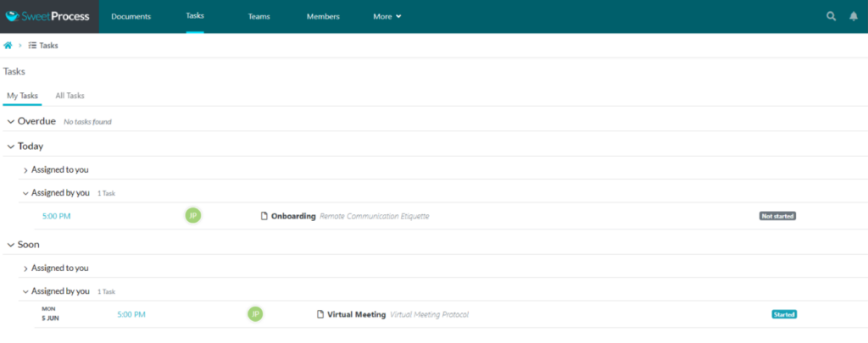The height and width of the screenshot is (343, 868).
Task: Click 1 Task count under Today
Action: coord(106,194)
